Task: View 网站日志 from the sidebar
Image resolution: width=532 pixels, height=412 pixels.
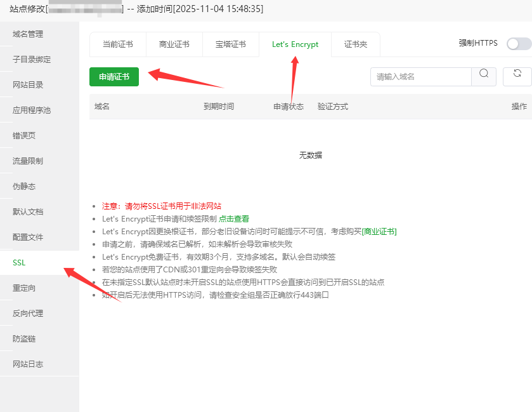Action: click(28, 364)
